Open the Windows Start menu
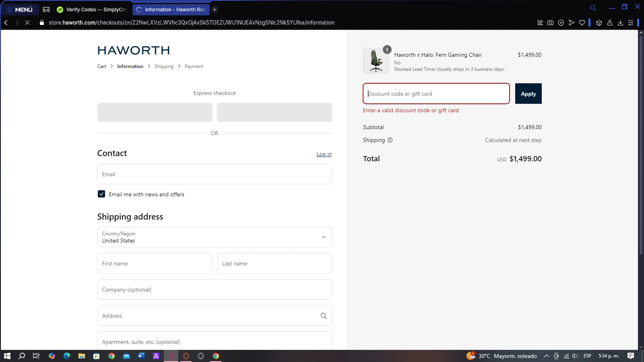This screenshot has width=644, height=362. coord(7,356)
